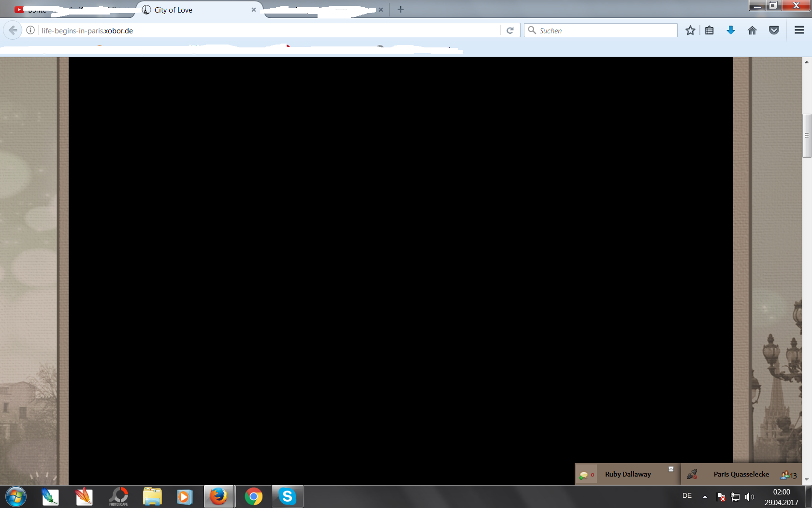Click the site info icon in address bar

click(30, 30)
